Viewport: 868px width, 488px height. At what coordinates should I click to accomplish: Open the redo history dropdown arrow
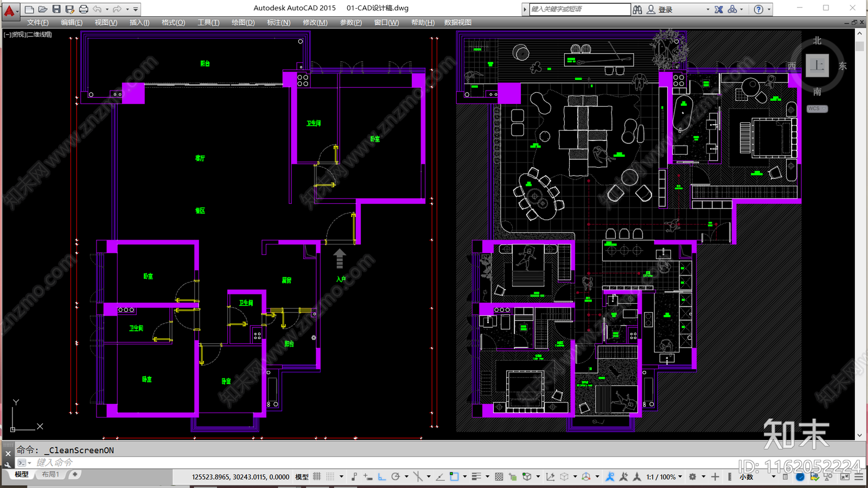point(127,9)
